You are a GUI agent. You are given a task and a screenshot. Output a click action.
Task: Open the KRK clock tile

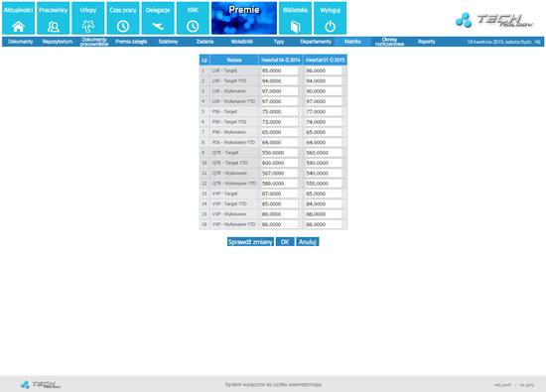click(193, 18)
